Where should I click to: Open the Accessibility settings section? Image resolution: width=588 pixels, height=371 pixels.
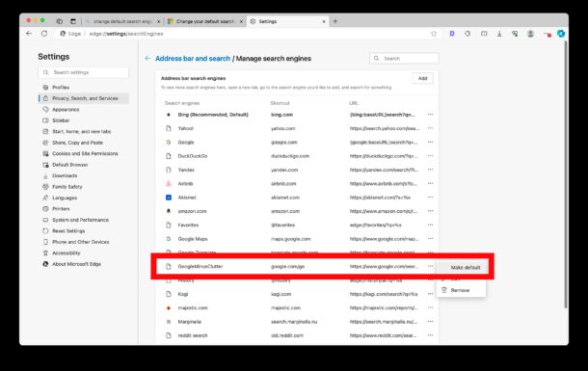coord(84,252)
